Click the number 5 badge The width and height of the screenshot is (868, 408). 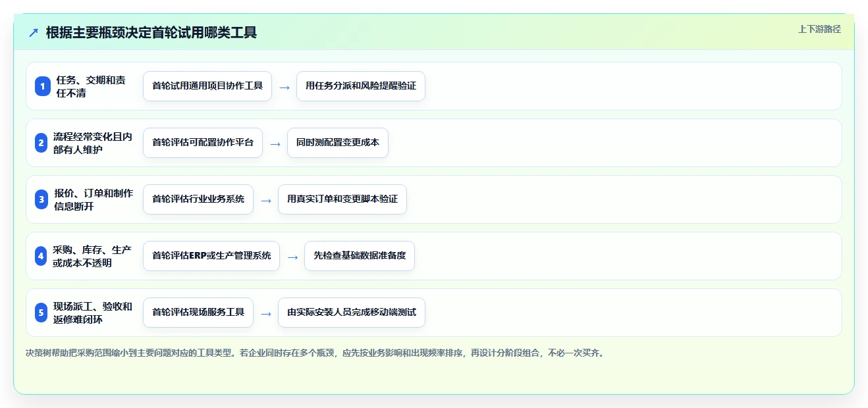(x=42, y=313)
